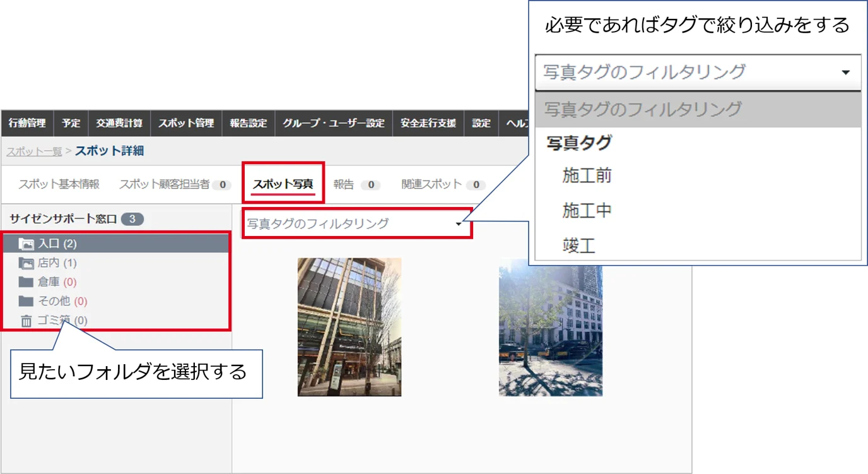
Task: Pick highlighted 写真タグのフィルタリング option in list
Action: coord(698,109)
